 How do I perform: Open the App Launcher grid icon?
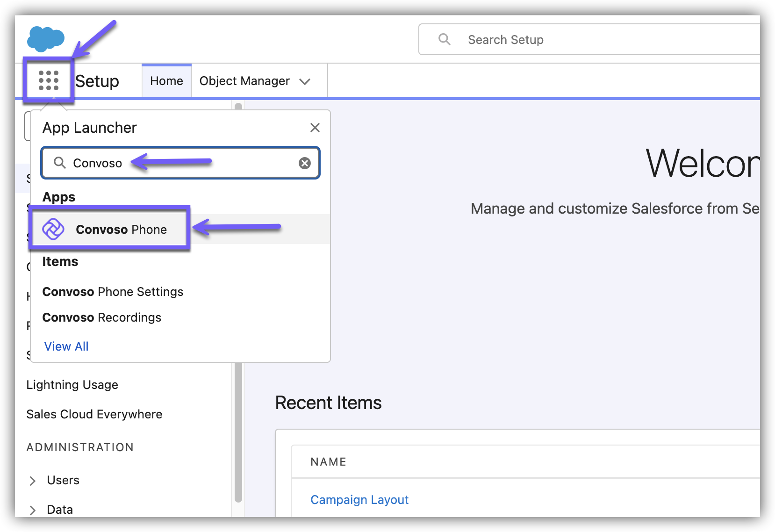coord(49,80)
